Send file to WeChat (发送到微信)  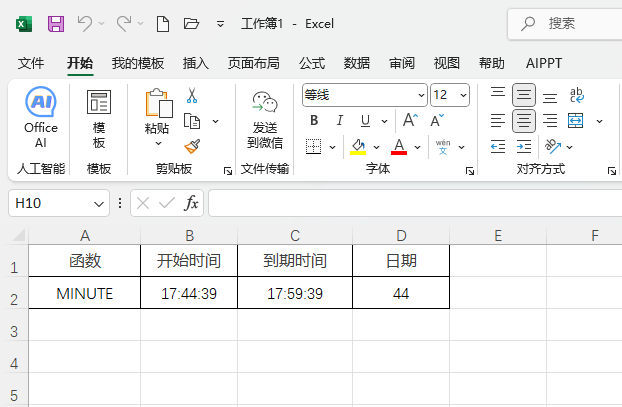tap(265, 120)
